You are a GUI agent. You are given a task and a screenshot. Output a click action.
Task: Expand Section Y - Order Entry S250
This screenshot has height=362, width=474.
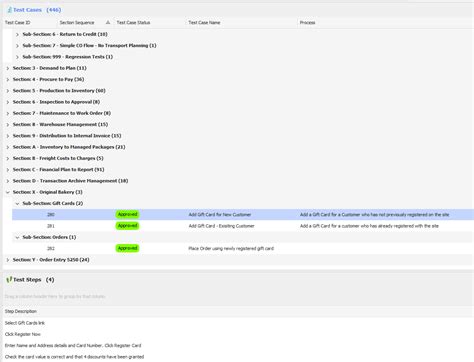[8, 260]
